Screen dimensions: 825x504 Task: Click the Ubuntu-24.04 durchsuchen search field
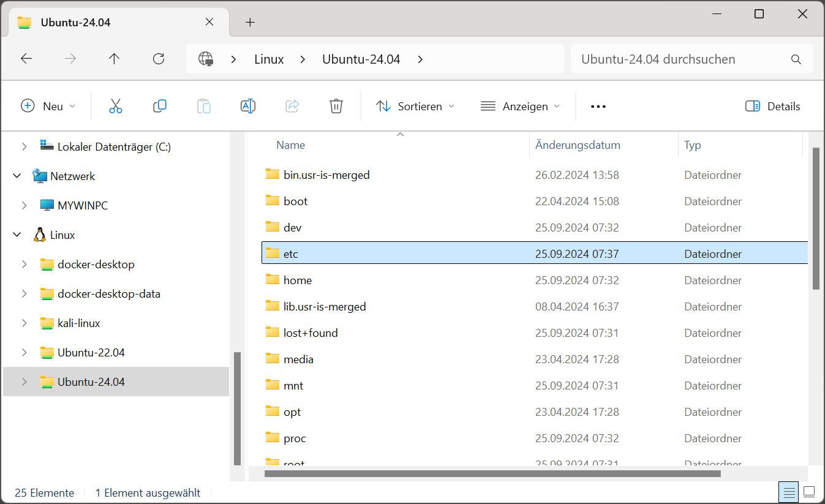pos(691,59)
